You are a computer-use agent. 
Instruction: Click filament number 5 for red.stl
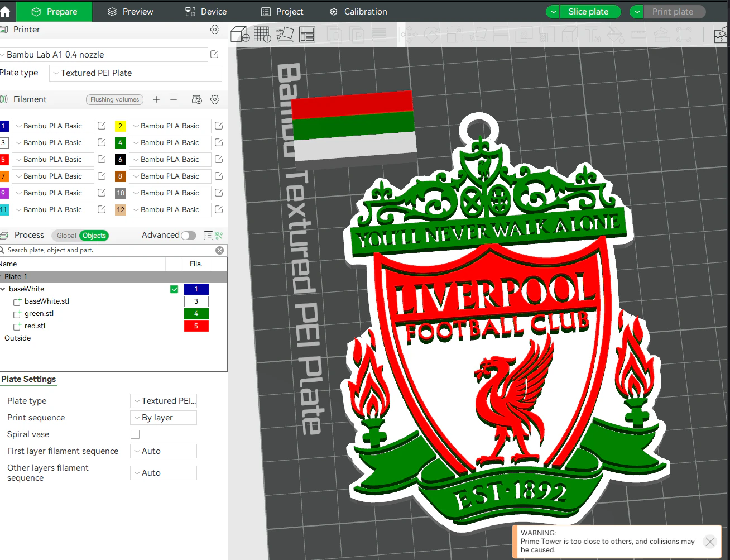[x=196, y=326]
